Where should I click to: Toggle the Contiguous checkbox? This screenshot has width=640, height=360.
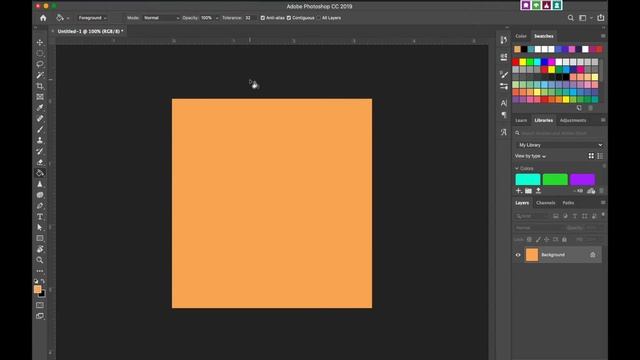[x=289, y=18]
